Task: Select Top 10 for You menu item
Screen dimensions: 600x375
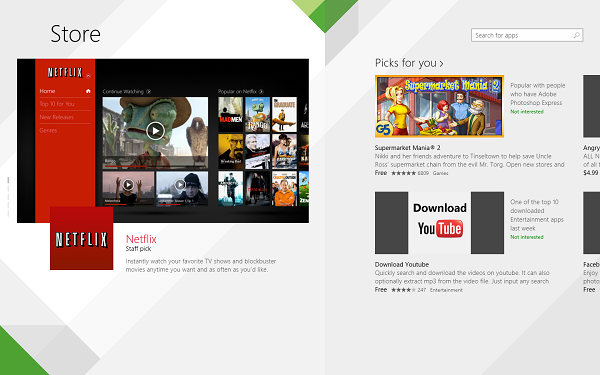Action: pos(57,104)
